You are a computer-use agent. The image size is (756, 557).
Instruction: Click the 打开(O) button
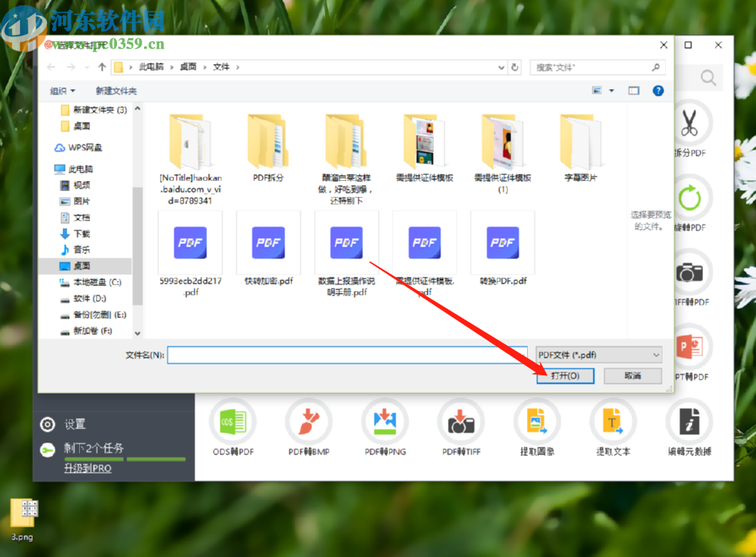coord(564,376)
